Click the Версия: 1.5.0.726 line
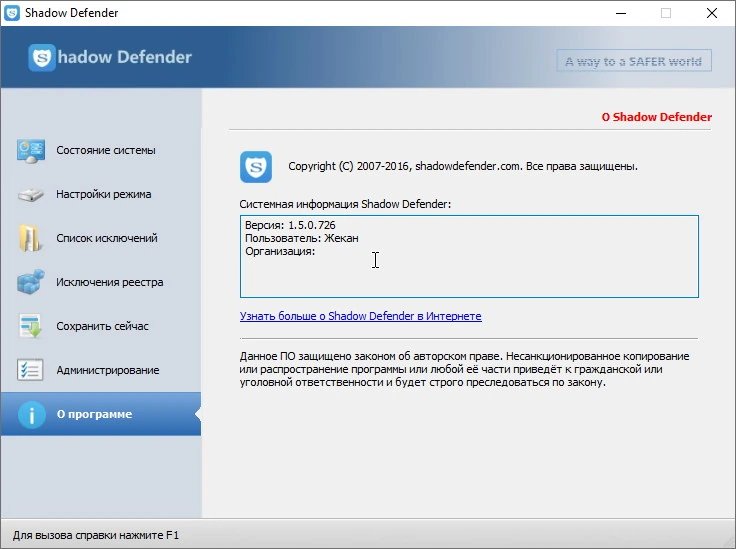Image resolution: width=736 pixels, height=549 pixels. pos(290,225)
